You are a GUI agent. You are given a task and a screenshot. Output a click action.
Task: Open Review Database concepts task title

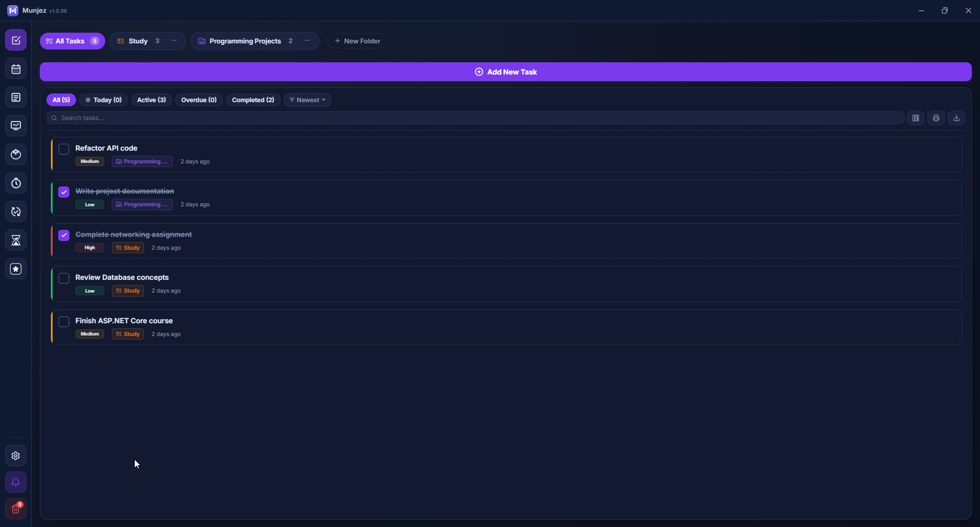122,277
